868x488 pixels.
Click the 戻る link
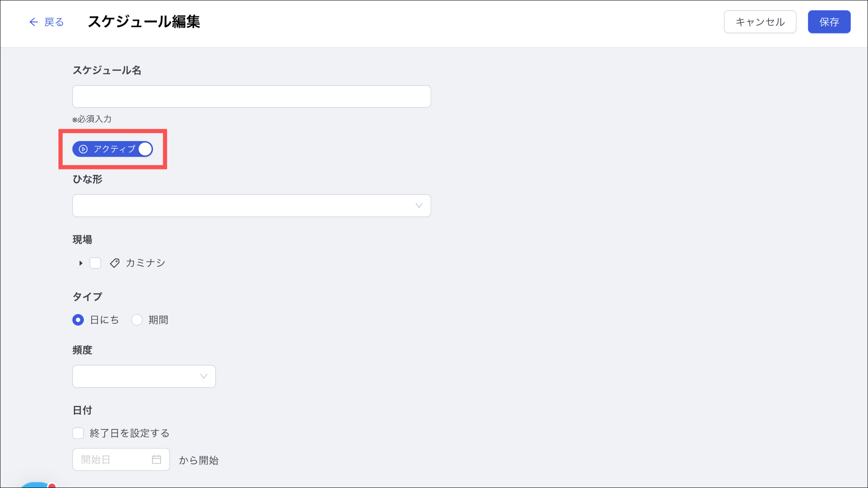click(54, 22)
